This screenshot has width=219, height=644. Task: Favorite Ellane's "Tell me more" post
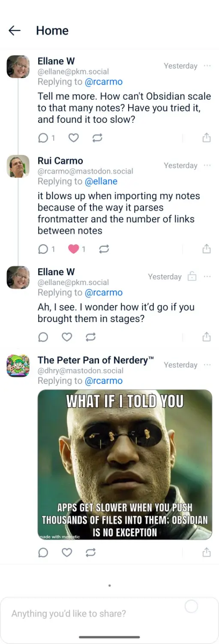click(x=74, y=138)
